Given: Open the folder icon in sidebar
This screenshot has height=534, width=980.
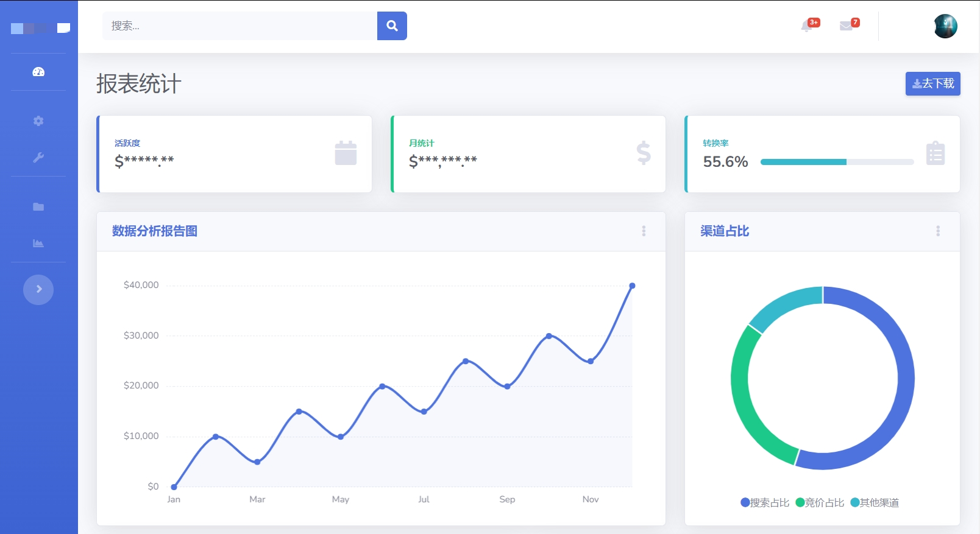Looking at the screenshot, I should pos(38,207).
